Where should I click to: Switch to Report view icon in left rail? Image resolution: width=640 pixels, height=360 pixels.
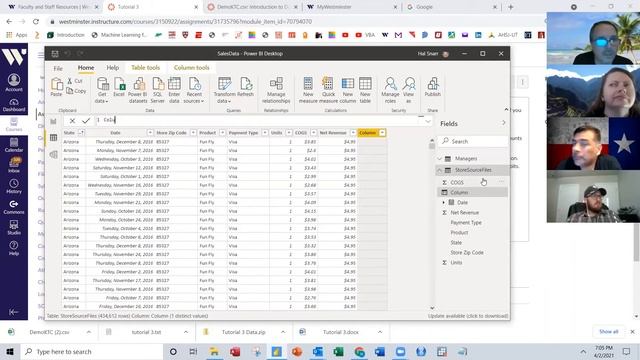pyautogui.click(x=53, y=121)
